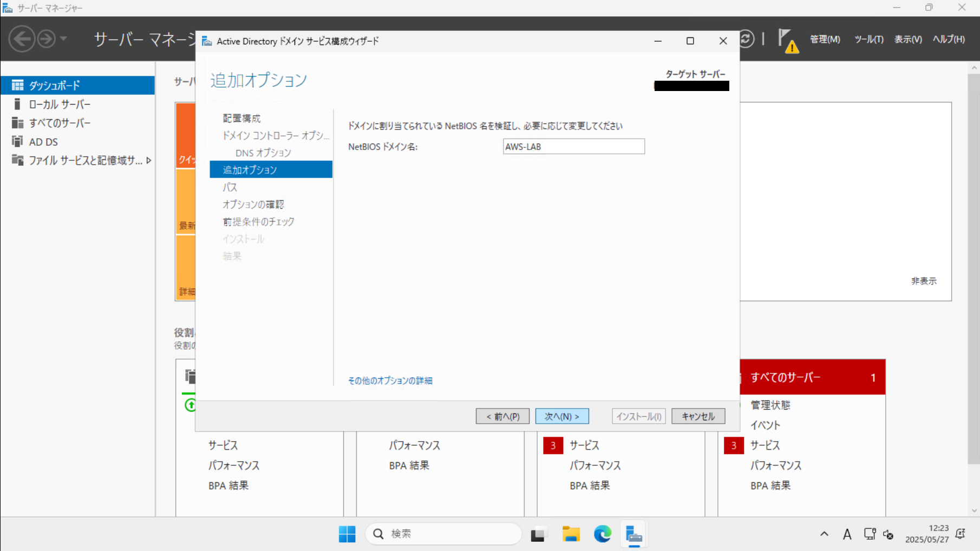Click the Server Manager back arrow icon

(x=22, y=39)
